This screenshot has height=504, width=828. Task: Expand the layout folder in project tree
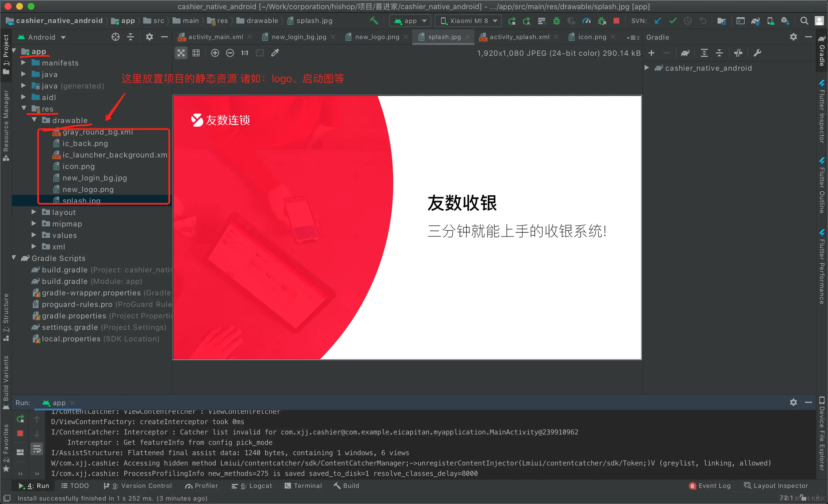pos(34,212)
